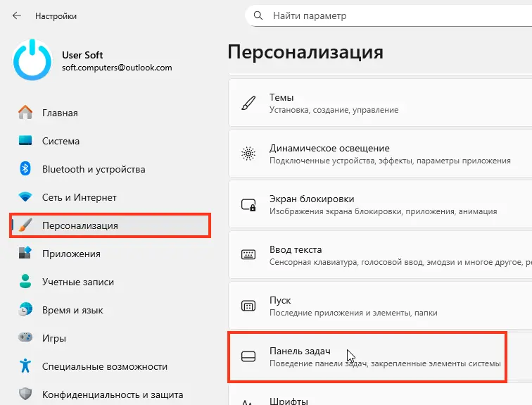The height and width of the screenshot is (405, 532).
Task: Click the lock screen icon beside Экран блокировки
Action: pos(248,205)
